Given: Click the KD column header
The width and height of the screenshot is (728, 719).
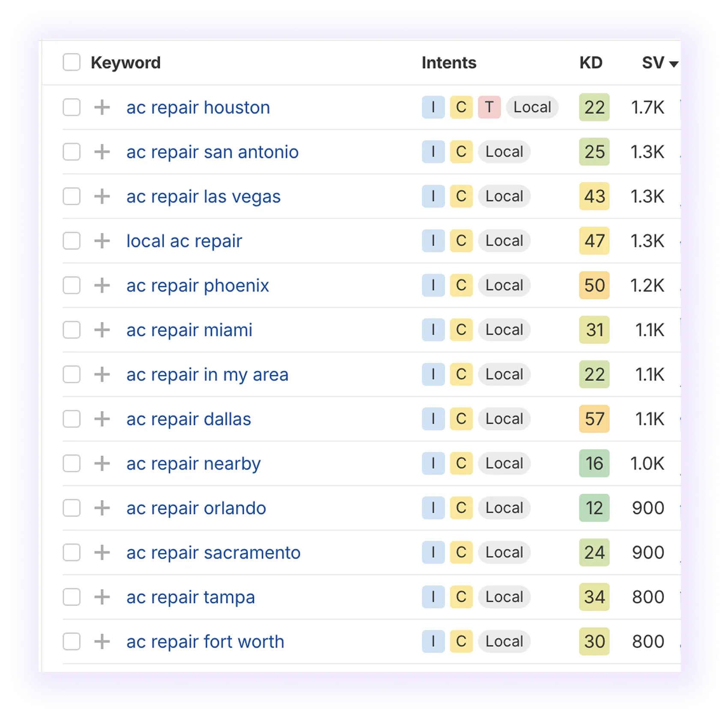Looking at the screenshot, I should click(591, 63).
